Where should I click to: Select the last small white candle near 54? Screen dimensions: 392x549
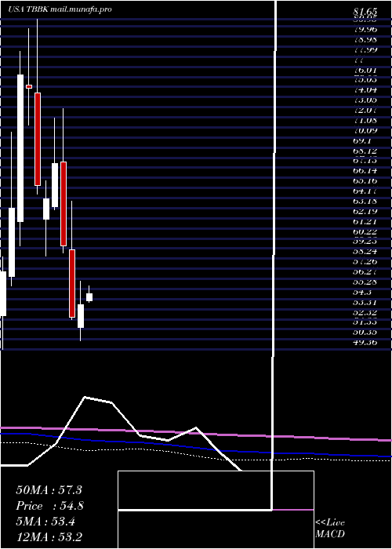[x=89, y=297]
